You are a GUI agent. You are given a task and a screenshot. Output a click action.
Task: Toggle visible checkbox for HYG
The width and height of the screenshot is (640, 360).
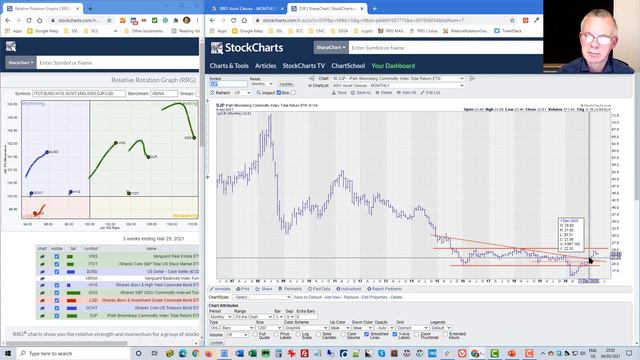(57, 285)
